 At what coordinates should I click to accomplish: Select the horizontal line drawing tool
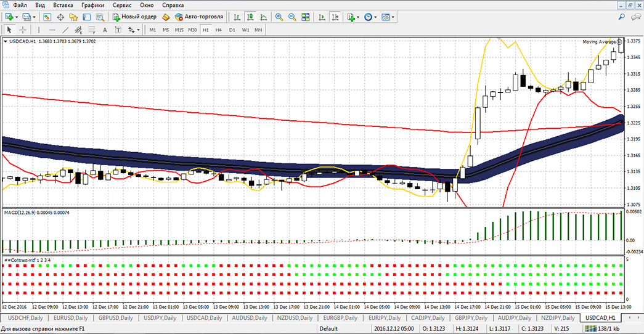pos(52,30)
